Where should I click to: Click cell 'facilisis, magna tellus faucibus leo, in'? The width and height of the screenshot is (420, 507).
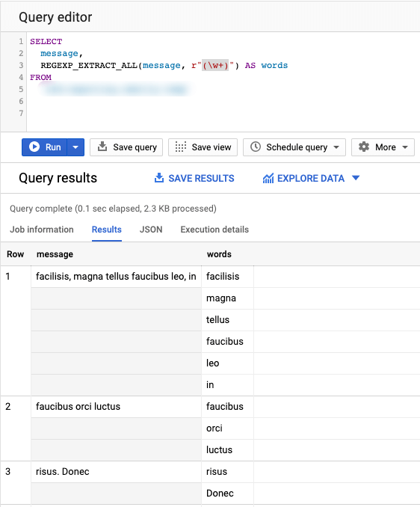116,277
